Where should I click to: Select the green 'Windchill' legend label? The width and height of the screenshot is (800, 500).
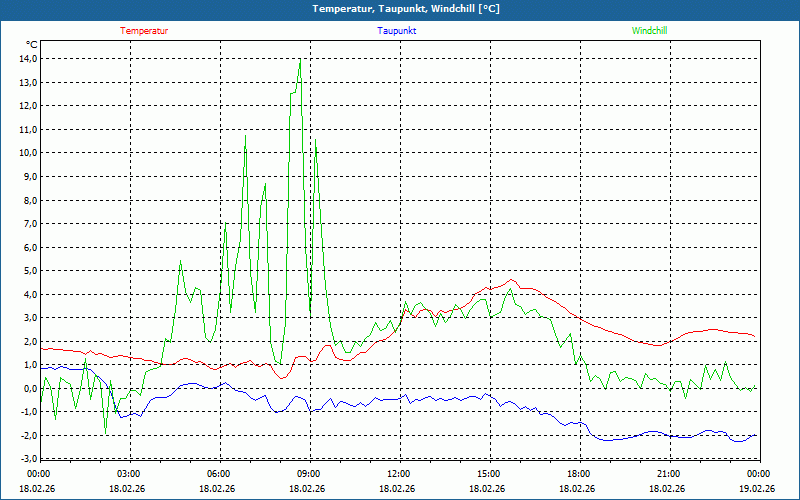pyautogui.click(x=649, y=30)
